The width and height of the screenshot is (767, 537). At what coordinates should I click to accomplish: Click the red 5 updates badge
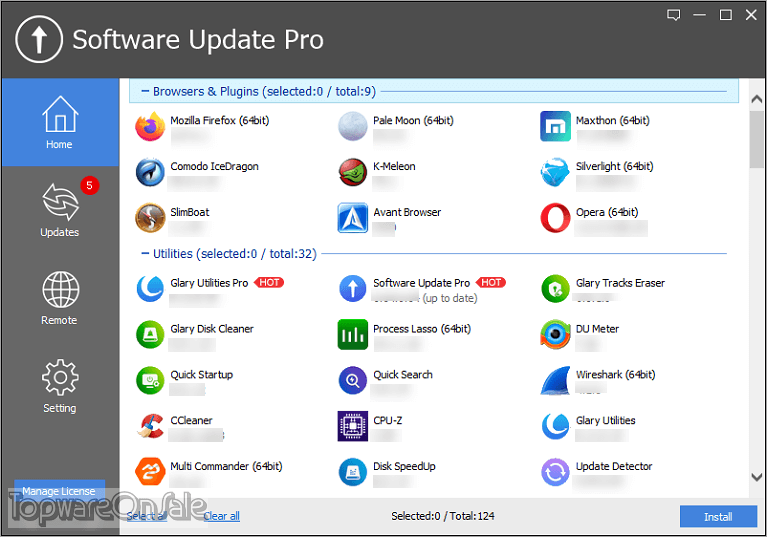[90, 185]
